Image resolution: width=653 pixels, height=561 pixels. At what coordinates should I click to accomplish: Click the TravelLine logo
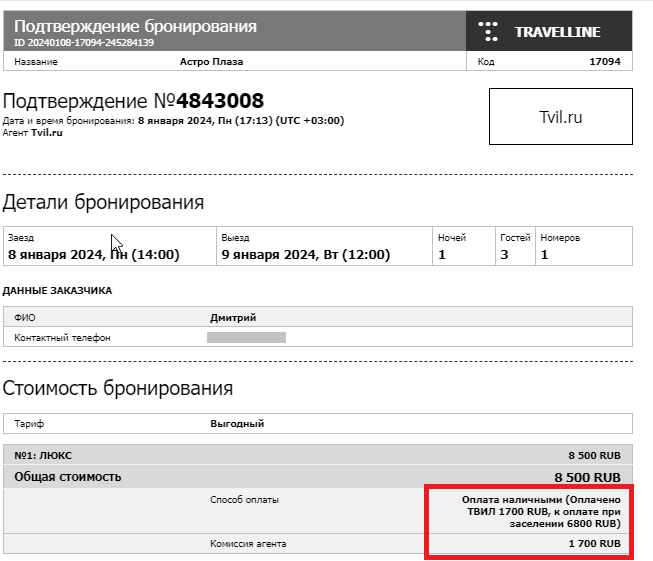(540, 32)
